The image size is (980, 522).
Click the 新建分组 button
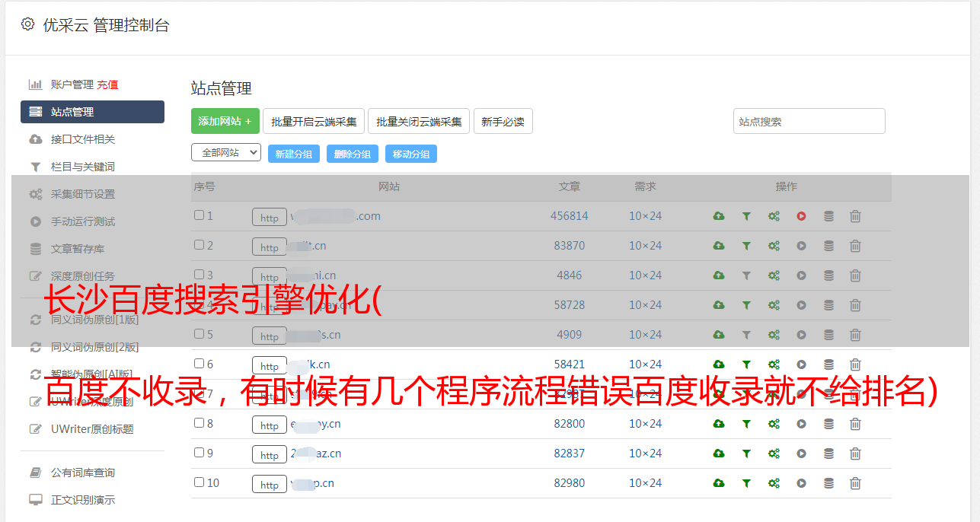tap(293, 154)
